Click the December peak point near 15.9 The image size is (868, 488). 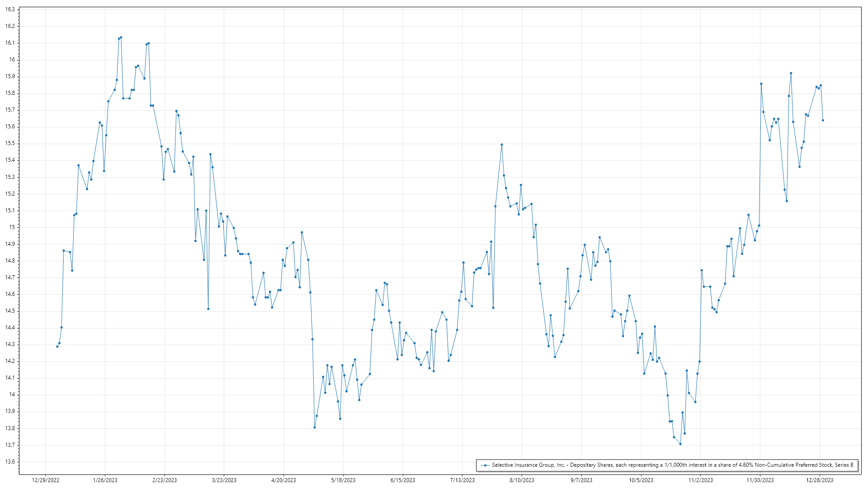(x=791, y=73)
